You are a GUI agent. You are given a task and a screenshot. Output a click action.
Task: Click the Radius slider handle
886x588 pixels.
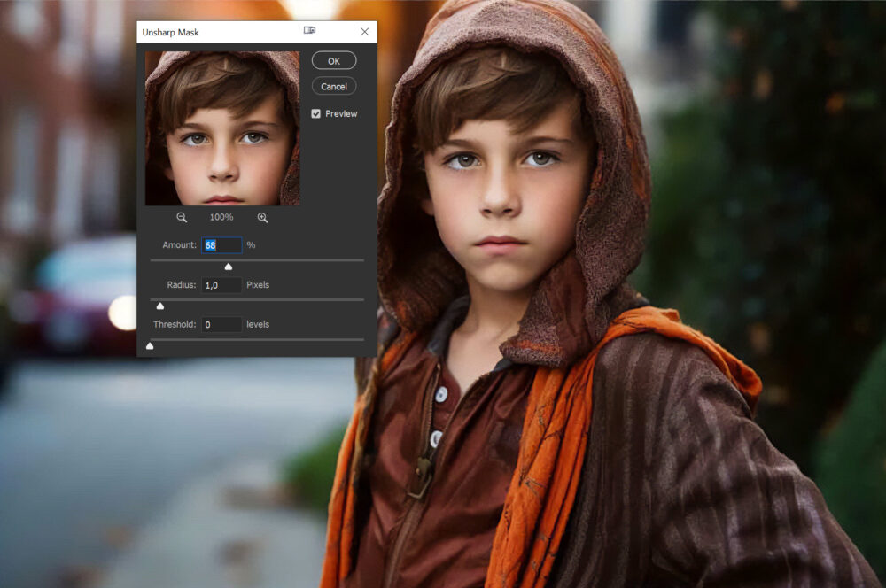159,306
